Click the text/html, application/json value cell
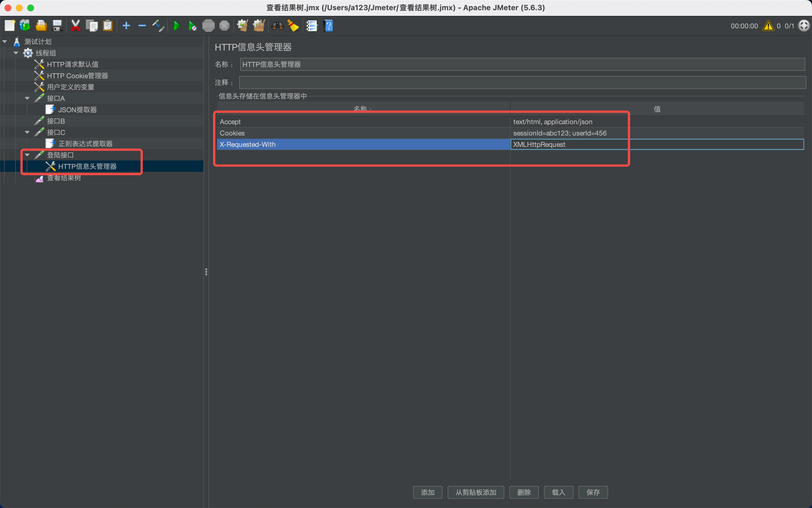Screen dimensions: 812x508 [x=657, y=122]
